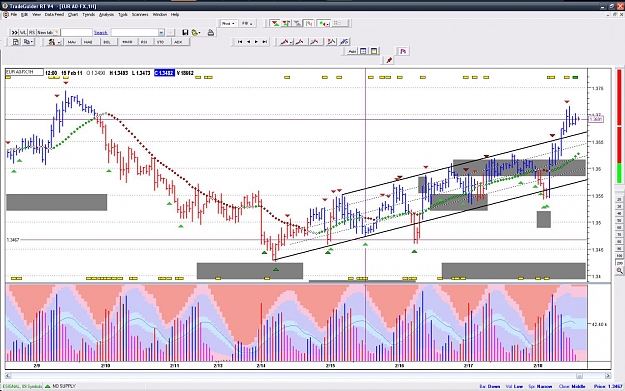Click the blue trend lines icon

pos(344,42)
